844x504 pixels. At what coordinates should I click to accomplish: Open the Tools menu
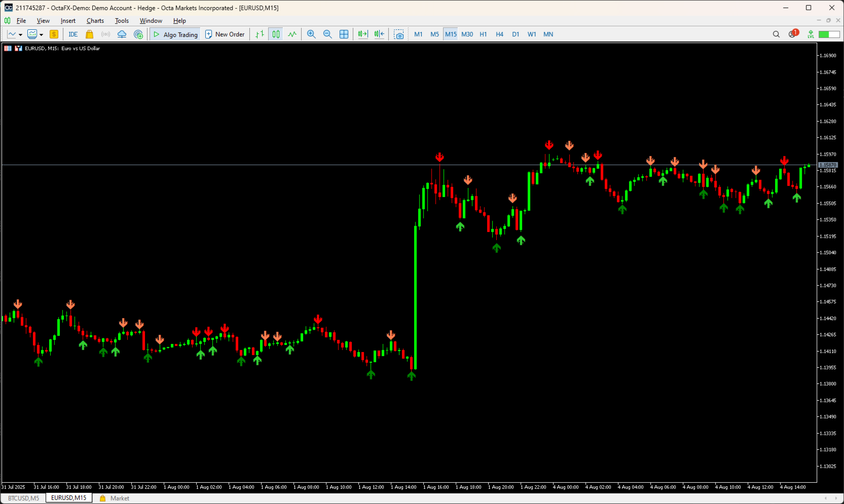click(122, 21)
